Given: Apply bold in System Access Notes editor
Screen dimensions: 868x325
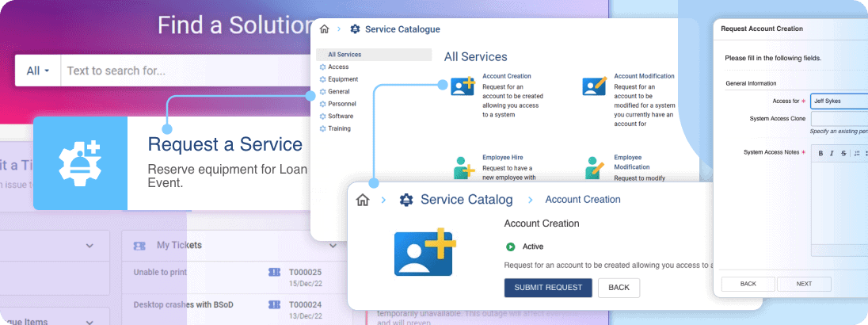Looking at the screenshot, I should [x=821, y=153].
